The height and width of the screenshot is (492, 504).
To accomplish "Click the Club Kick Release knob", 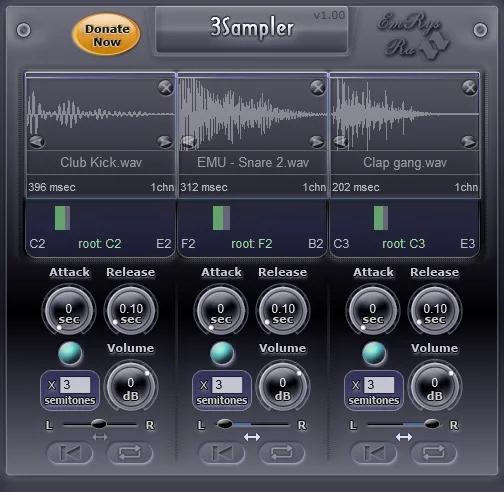I will coord(131,311).
